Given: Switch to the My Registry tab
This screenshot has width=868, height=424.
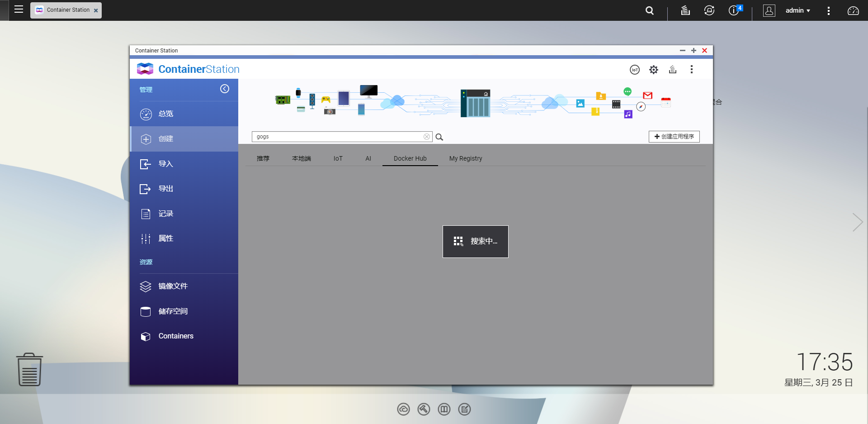Looking at the screenshot, I should 466,158.
